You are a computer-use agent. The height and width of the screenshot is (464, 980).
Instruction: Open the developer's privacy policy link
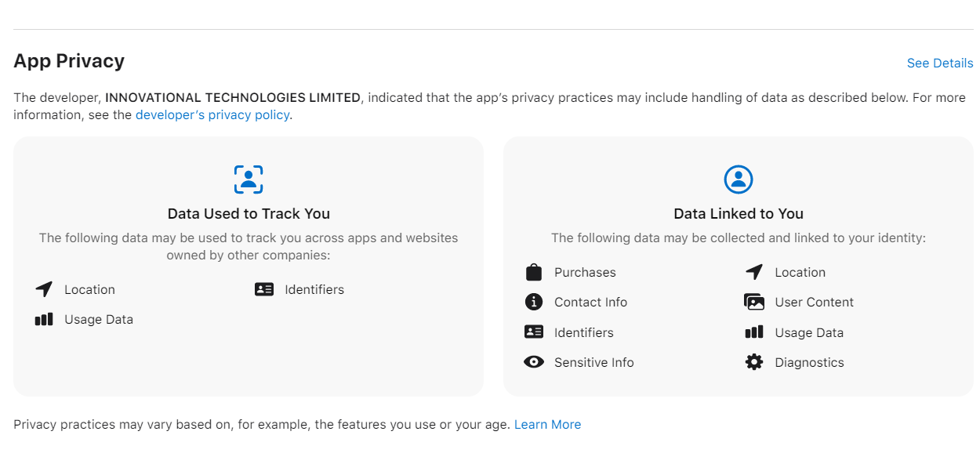tap(212, 114)
